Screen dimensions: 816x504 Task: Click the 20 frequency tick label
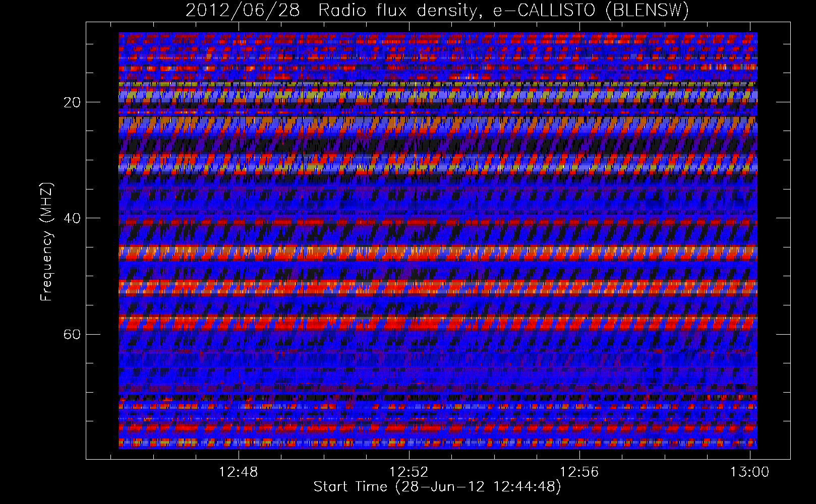(71, 102)
